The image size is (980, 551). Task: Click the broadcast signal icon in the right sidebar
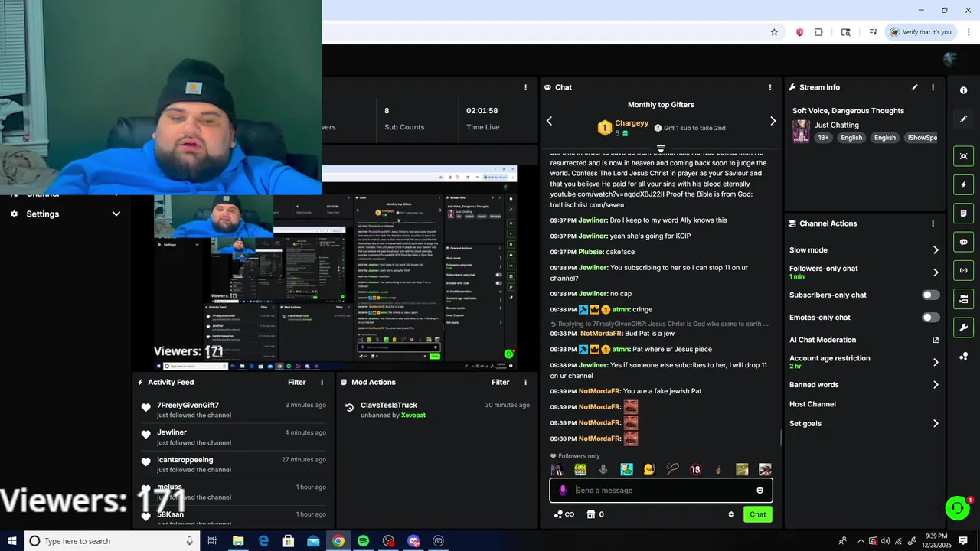963,270
